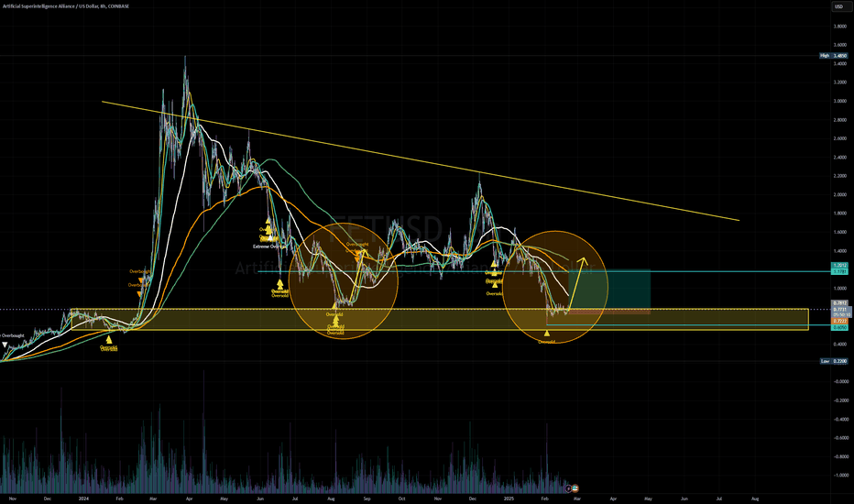Click the Extreme Oversold indicator label
Screen dimensions: 854x504
point(269,247)
